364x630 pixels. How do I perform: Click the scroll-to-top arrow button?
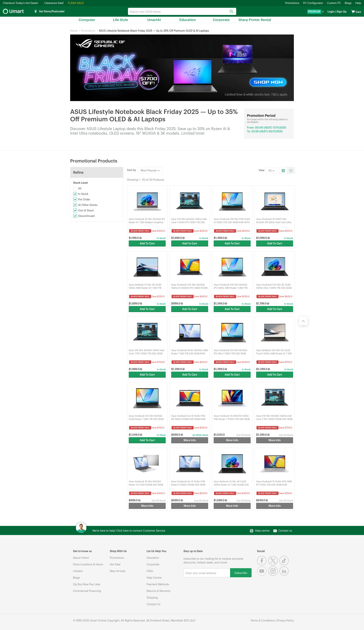(303, 321)
